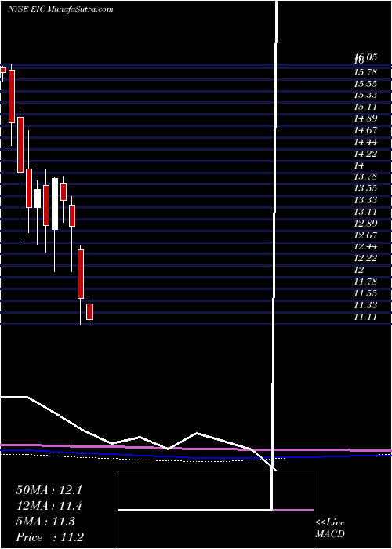Click the 13.33 price axis label
Screen dimensions: 392x549
click(365, 200)
